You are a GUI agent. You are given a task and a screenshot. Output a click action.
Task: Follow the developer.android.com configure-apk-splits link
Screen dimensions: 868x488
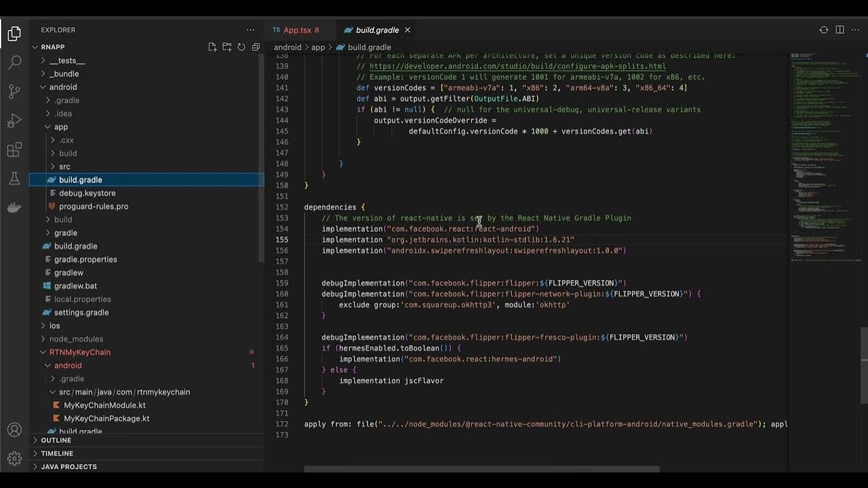coord(517,66)
